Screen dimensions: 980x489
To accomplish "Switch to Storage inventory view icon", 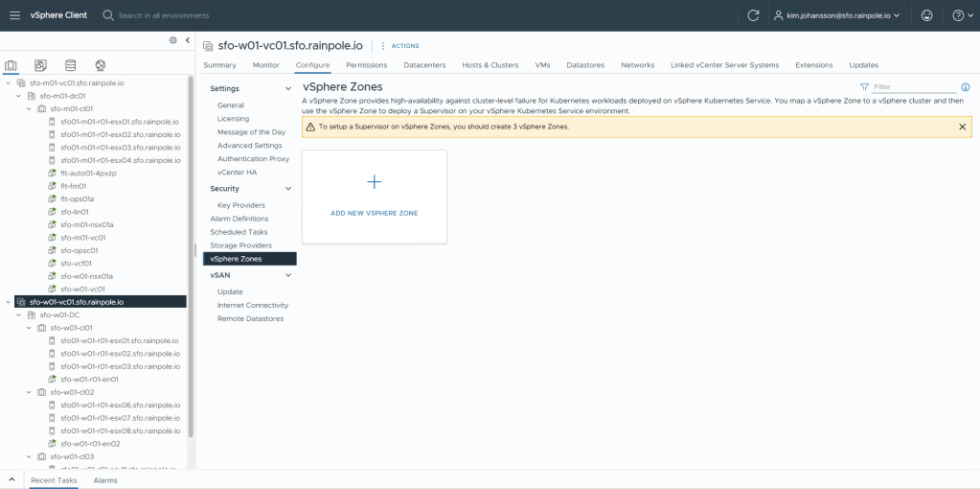I will click(x=70, y=65).
